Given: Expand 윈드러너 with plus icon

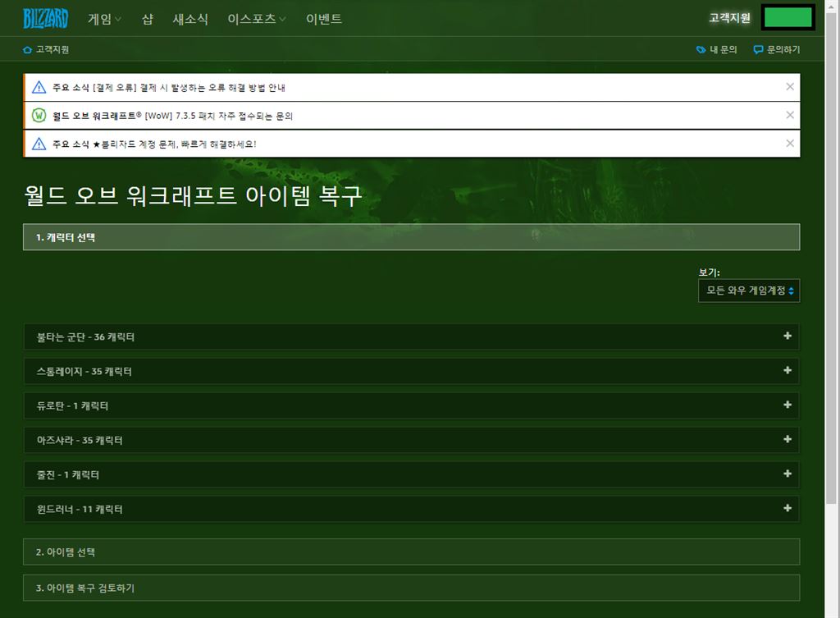Looking at the screenshot, I should [787, 507].
